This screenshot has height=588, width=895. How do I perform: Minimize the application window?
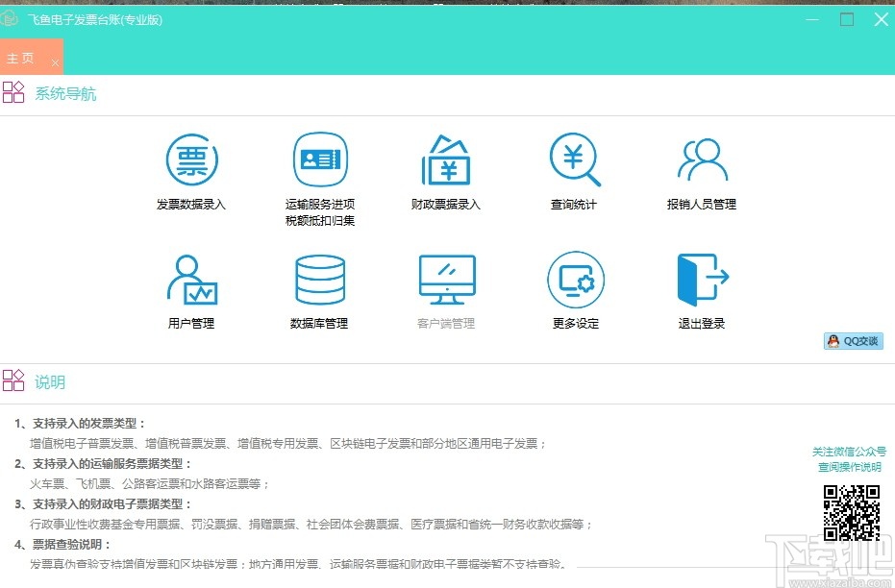click(x=812, y=18)
